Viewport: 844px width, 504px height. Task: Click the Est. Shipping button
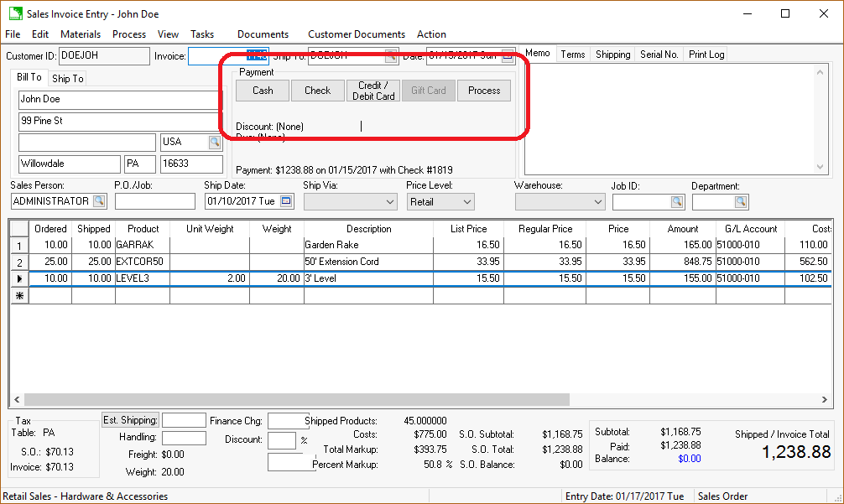(x=130, y=420)
